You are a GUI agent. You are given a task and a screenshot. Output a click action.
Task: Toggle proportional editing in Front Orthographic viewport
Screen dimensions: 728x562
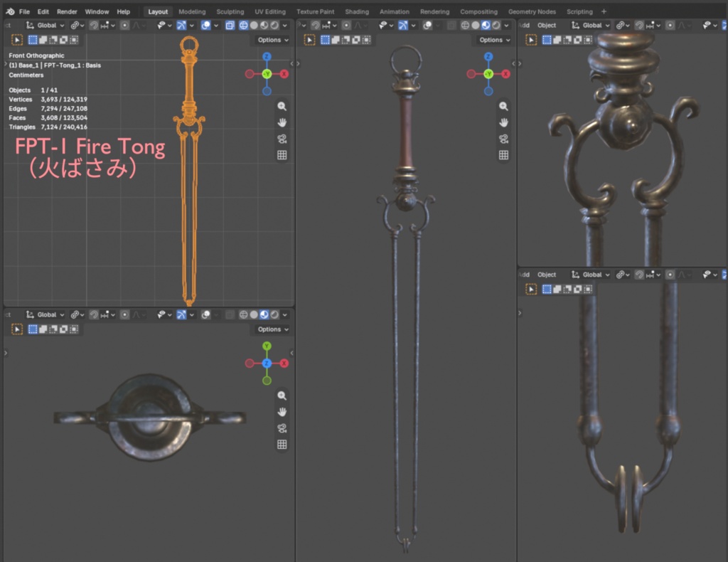click(x=124, y=26)
